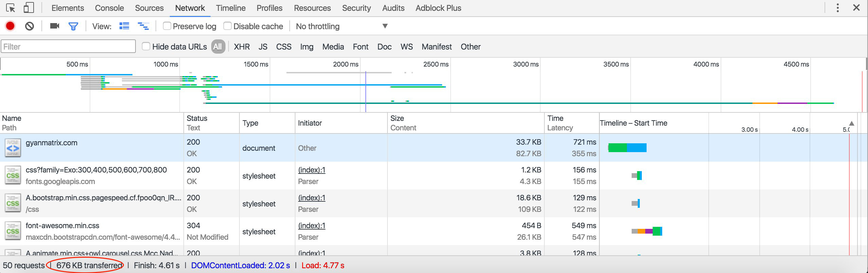
Task: Activate the inspect element picker icon
Action: click(x=11, y=7)
